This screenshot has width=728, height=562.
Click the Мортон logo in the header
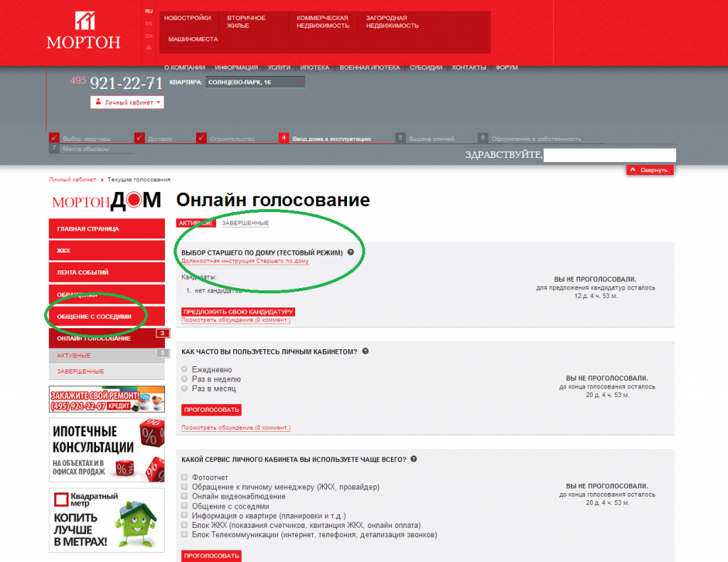pyautogui.click(x=84, y=31)
